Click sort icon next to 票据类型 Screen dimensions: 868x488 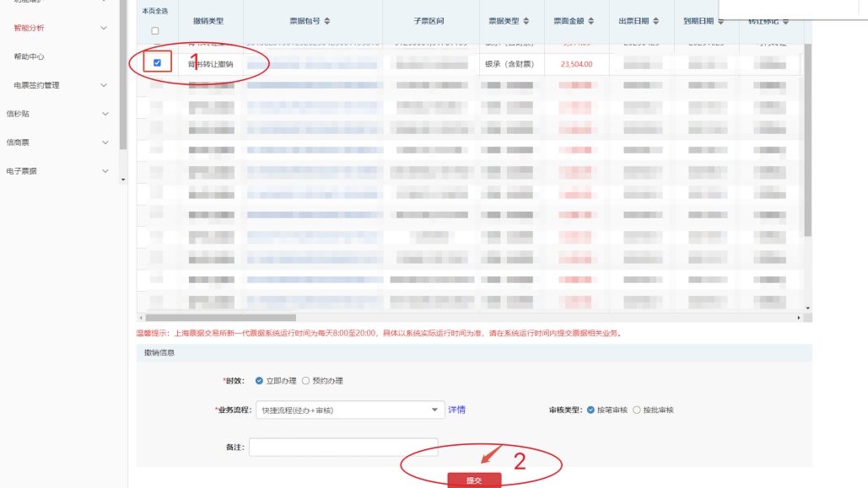tap(526, 21)
